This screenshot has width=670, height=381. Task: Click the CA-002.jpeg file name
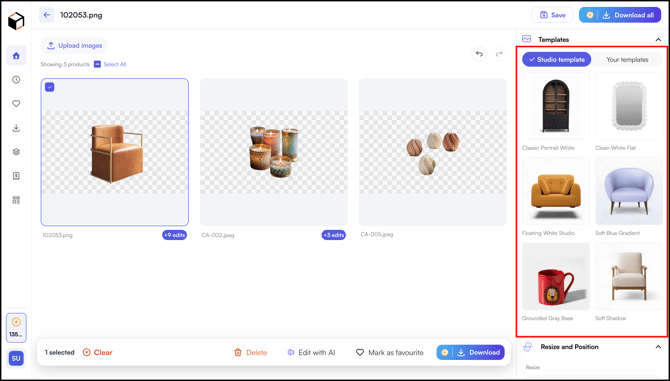(218, 235)
